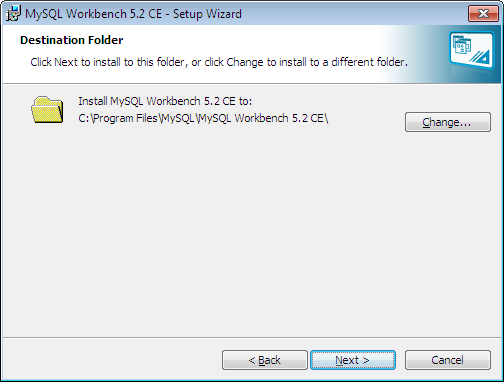Go to the previous step with < Back
This screenshot has width=504, height=382.
[x=265, y=360]
